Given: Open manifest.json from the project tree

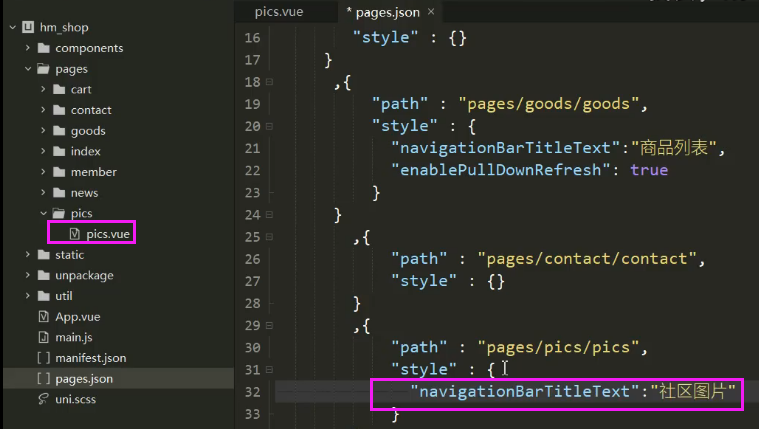Looking at the screenshot, I should coord(91,358).
